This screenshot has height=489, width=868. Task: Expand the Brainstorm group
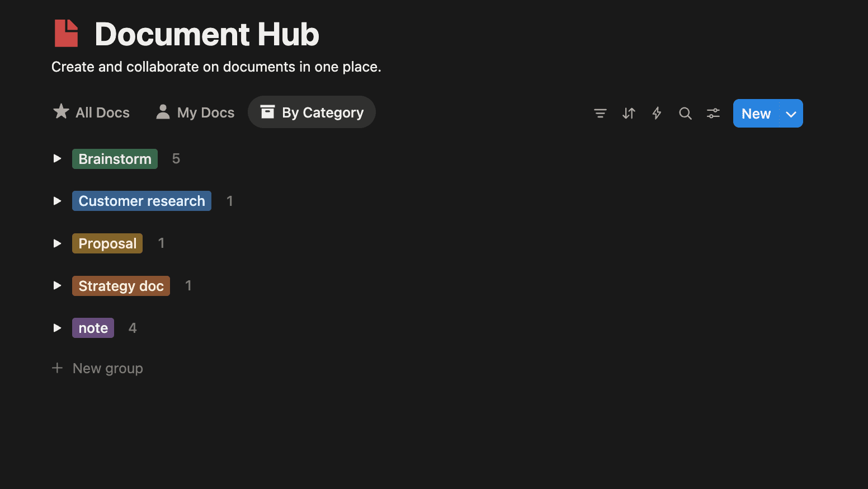point(58,158)
